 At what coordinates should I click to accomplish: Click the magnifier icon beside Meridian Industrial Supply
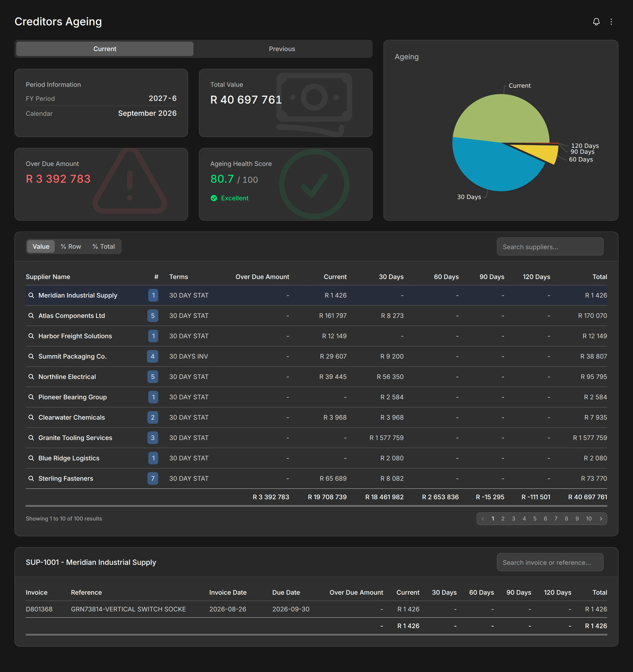[x=31, y=295]
